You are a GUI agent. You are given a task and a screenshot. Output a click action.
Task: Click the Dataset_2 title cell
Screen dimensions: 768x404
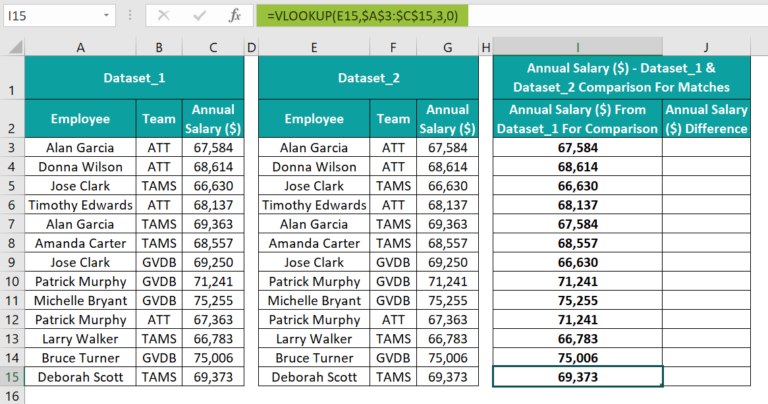click(368, 78)
